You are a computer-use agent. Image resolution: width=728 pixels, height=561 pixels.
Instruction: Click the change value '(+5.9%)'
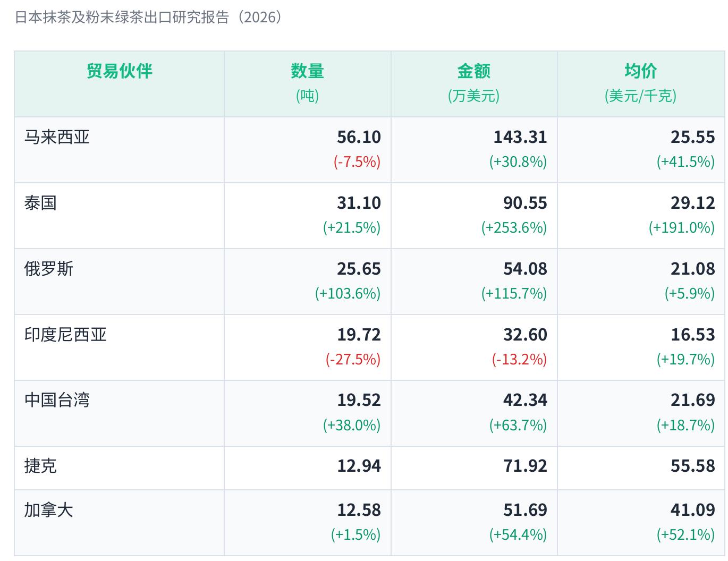[x=690, y=293]
